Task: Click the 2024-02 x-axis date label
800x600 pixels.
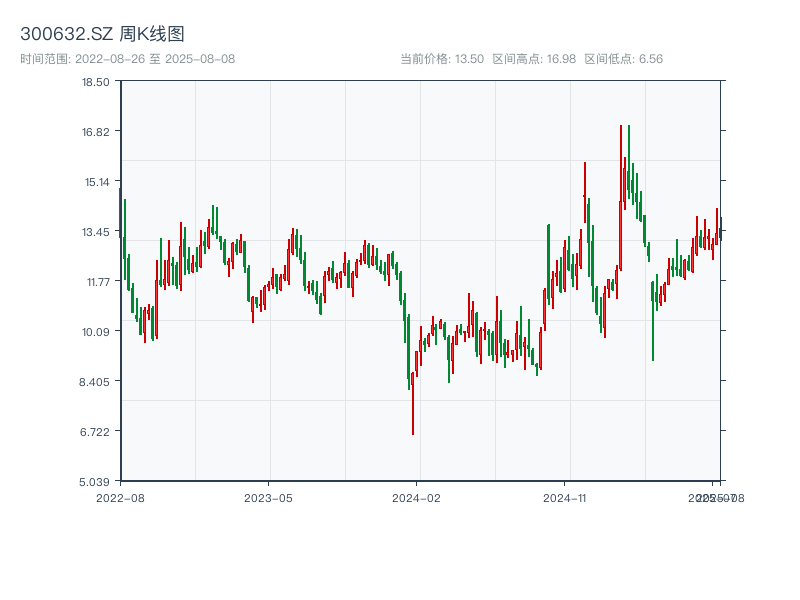Action: [416, 497]
